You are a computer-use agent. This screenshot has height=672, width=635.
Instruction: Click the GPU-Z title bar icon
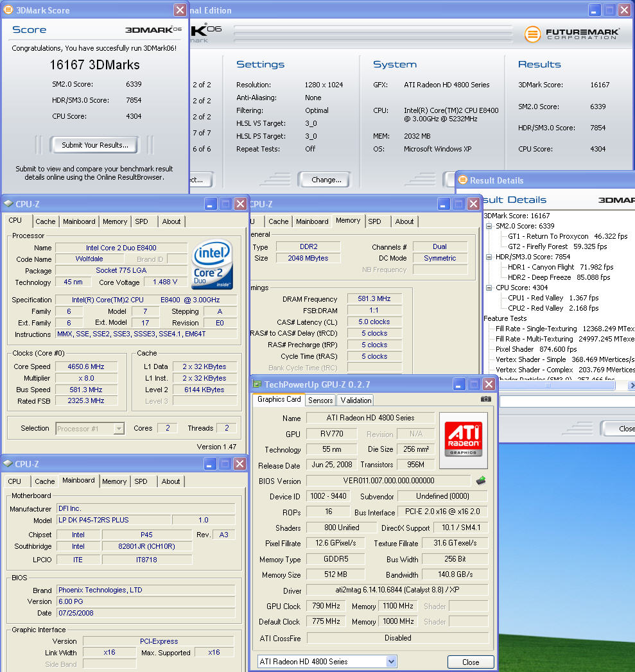257,384
